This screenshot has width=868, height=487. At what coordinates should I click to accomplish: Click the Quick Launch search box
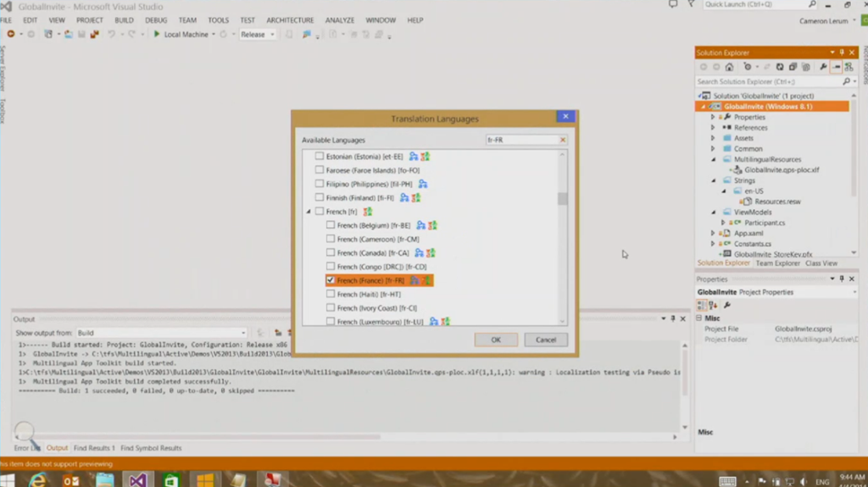pos(755,4)
